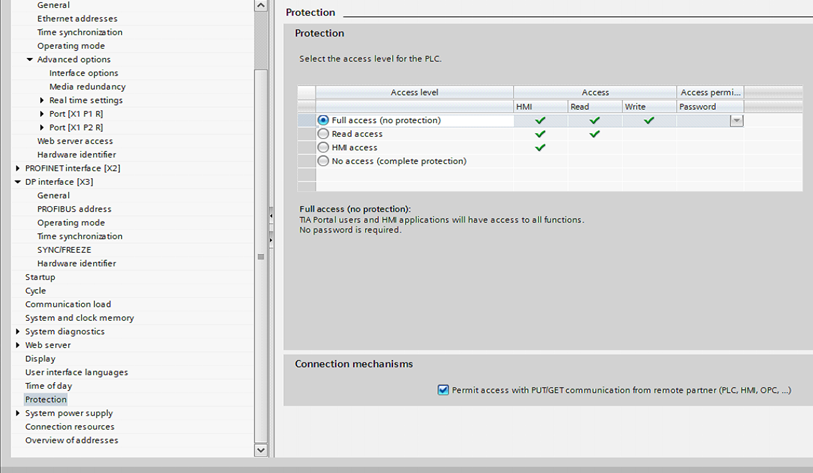Open System and clock memory settings
This screenshot has height=473, width=813.
(x=79, y=318)
